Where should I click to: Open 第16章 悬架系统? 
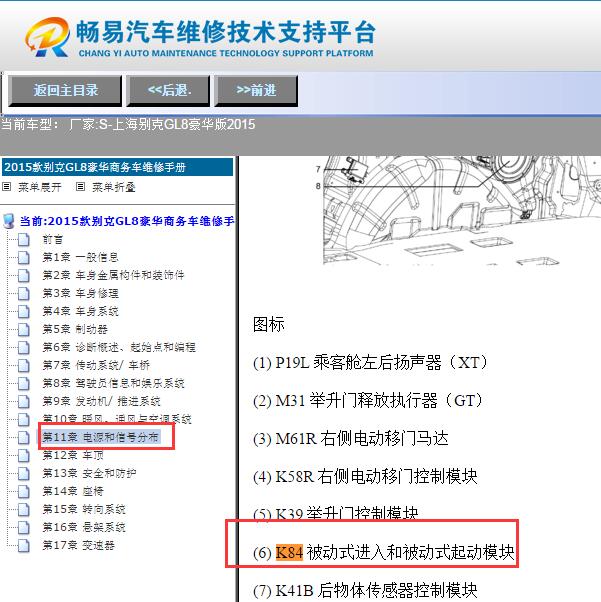coord(84,527)
